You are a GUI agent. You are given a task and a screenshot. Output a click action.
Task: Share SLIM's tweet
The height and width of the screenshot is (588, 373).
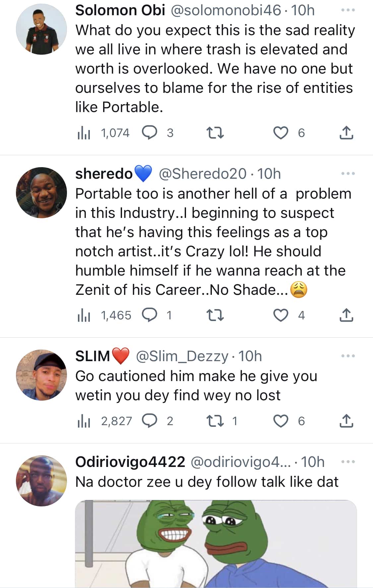(346, 421)
